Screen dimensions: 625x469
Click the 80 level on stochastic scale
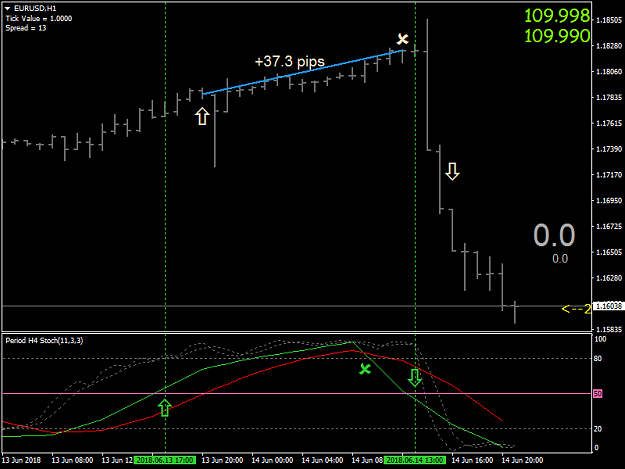(x=597, y=359)
